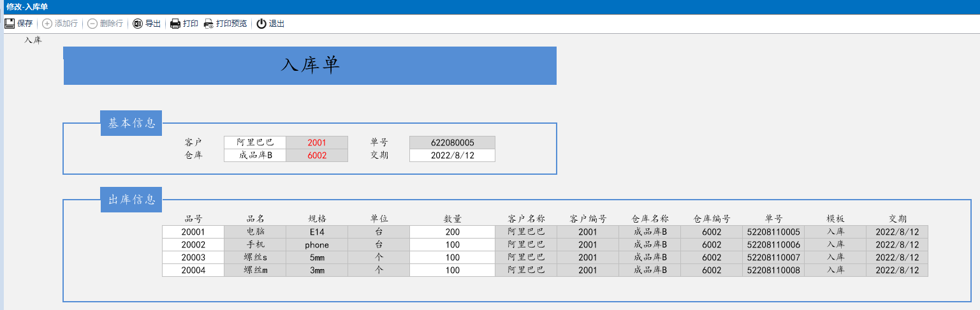The height and width of the screenshot is (310, 980).
Task: Select the 入库 sheet tab label
Action: pos(33,40)
